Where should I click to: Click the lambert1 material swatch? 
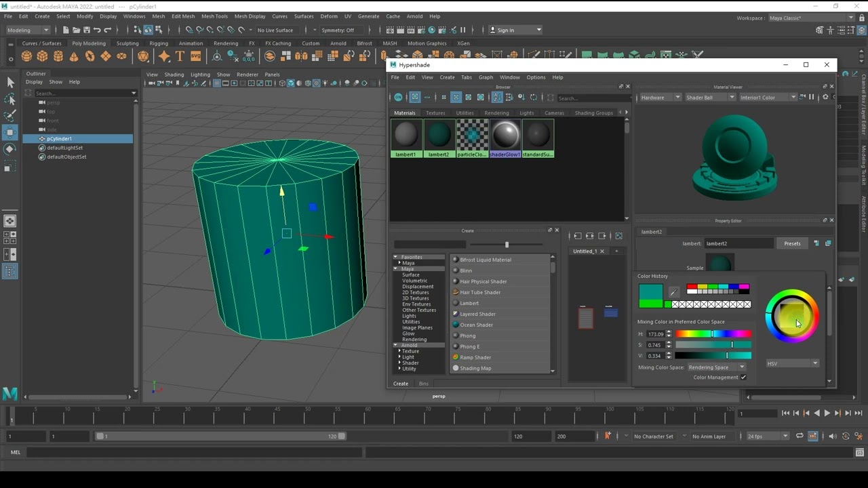pos(406,138)
